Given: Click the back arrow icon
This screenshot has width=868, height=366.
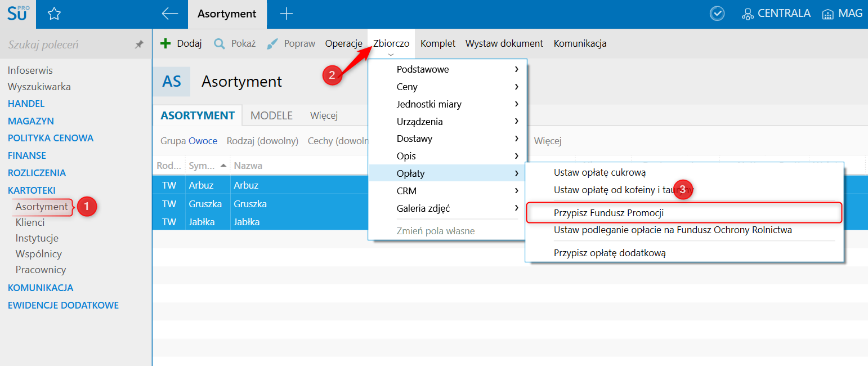Looking at the screenshot, I should [x=169, y=14].
